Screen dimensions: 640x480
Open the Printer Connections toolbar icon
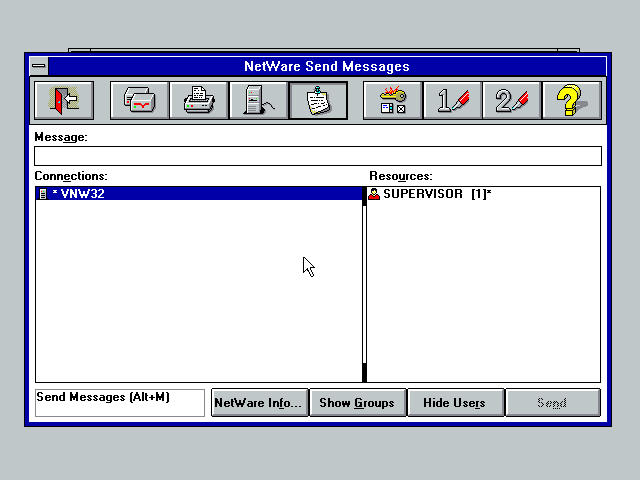click(x=199, y=100)
